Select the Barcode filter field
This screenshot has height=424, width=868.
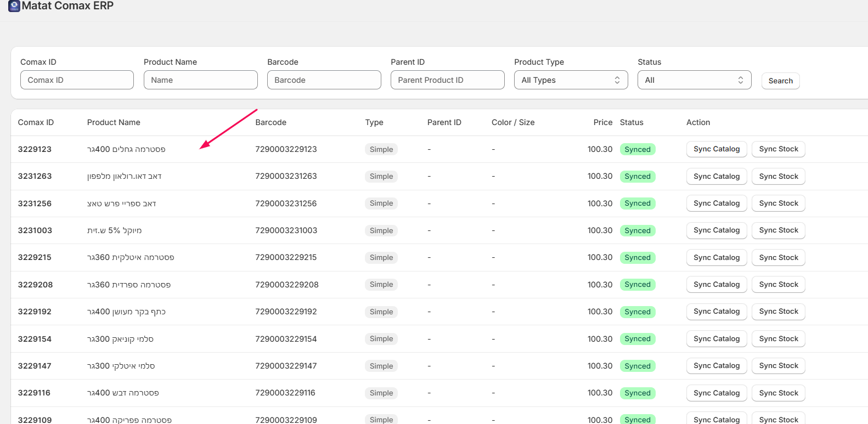tap(324, 80)
